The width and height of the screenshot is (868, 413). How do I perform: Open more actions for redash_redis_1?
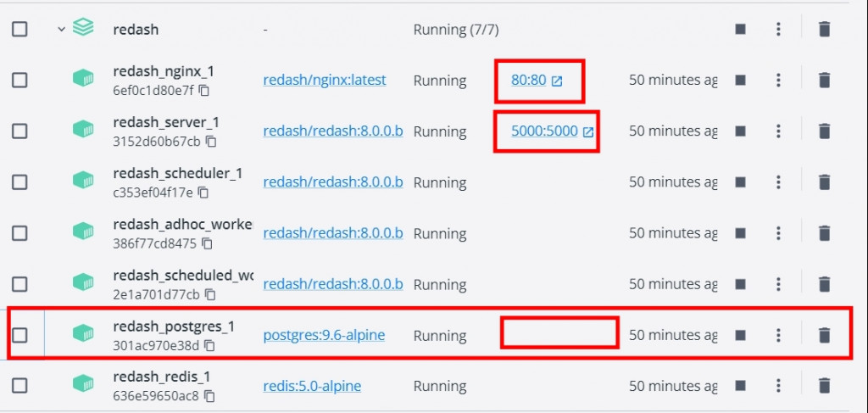778,386
